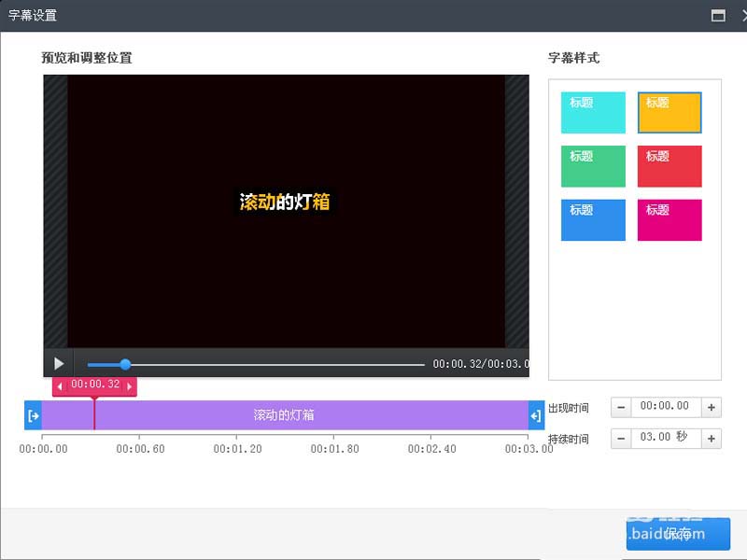Image resolution: width=747 pixels, height=560 pixels.
Task: Click the 出现时间 time input field
Action: click(666, 408)
